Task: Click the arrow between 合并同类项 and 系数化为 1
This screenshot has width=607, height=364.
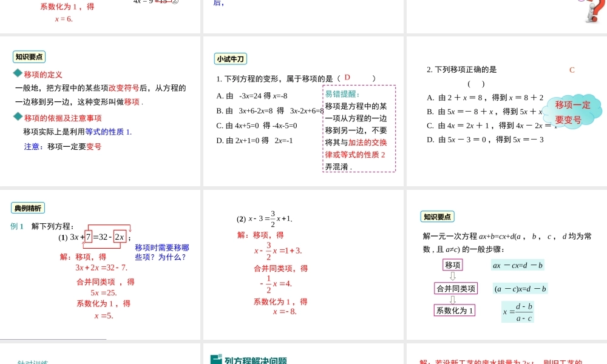Action: tap(453, 300)
